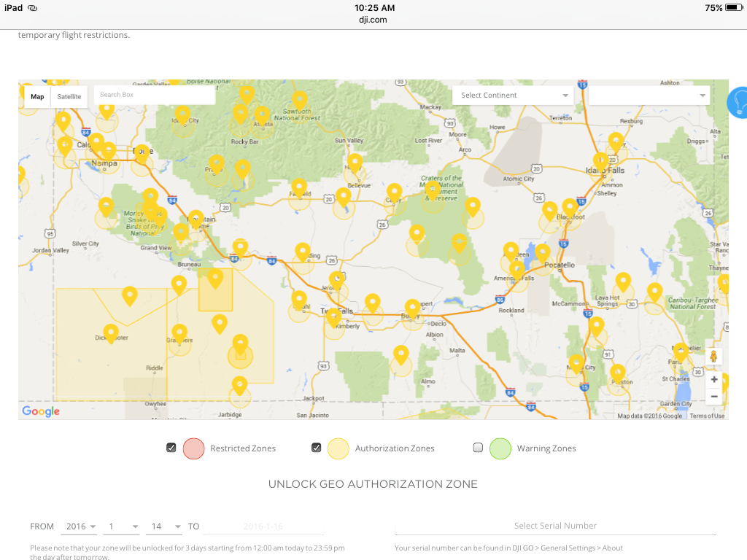Open Street View pegman on the map

tap(713, 356)
